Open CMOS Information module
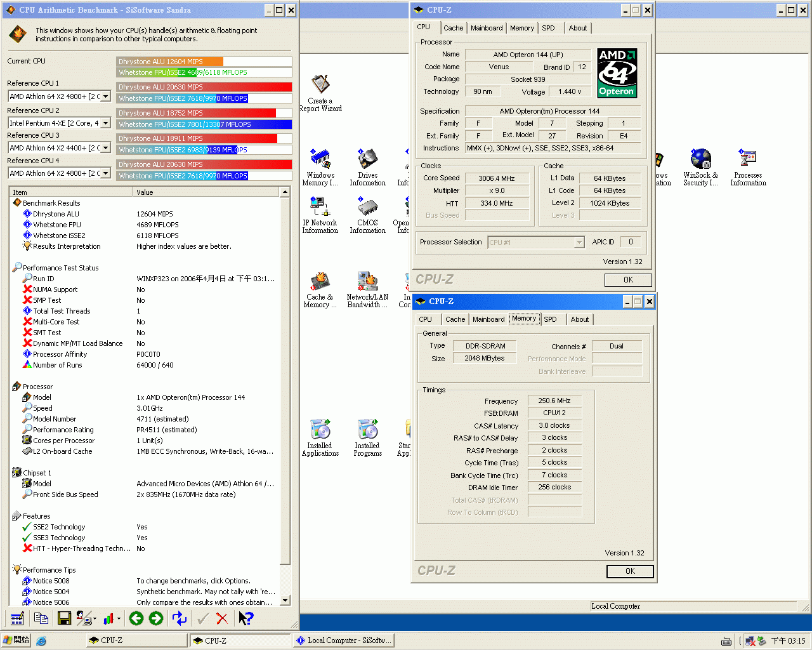Image resolution: width=812 pixels, height=650 pixels. tap(368, 215)
